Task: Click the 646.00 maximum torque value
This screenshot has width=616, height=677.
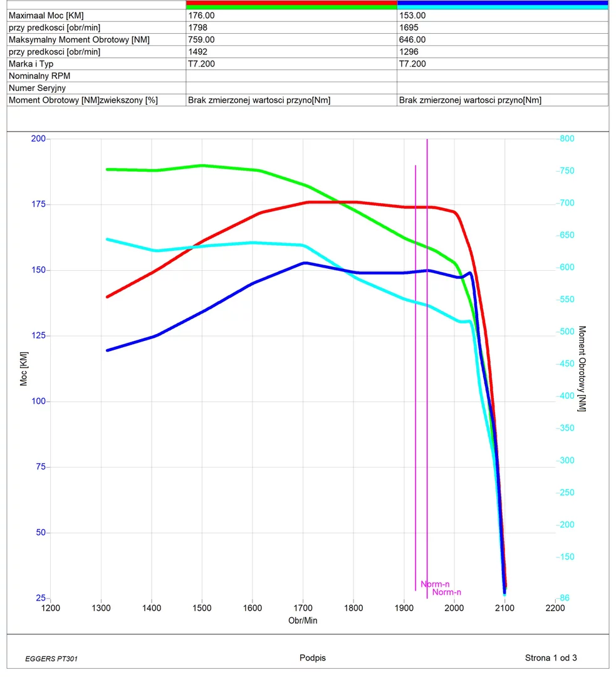Action: [x=413, y=39]
